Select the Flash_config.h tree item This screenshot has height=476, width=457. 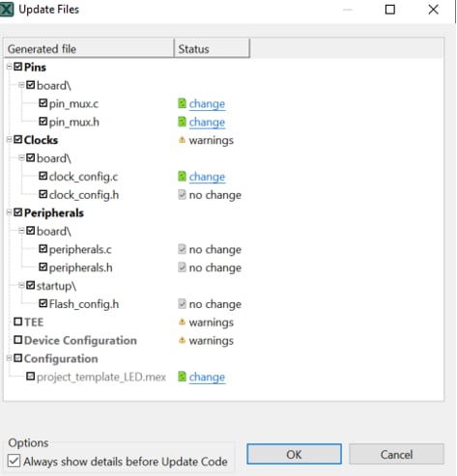click(84, 304)
